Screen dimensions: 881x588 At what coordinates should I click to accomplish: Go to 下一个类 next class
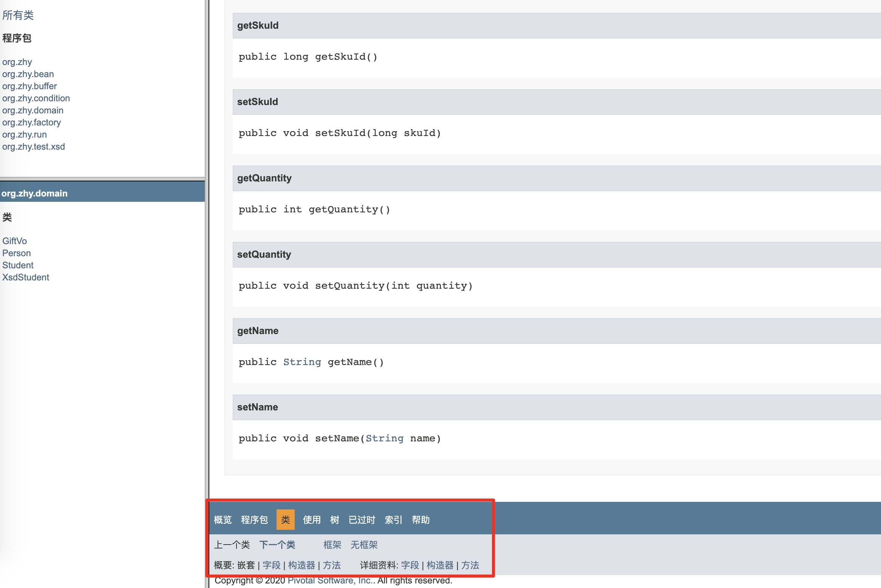click(x=278, y=545)
